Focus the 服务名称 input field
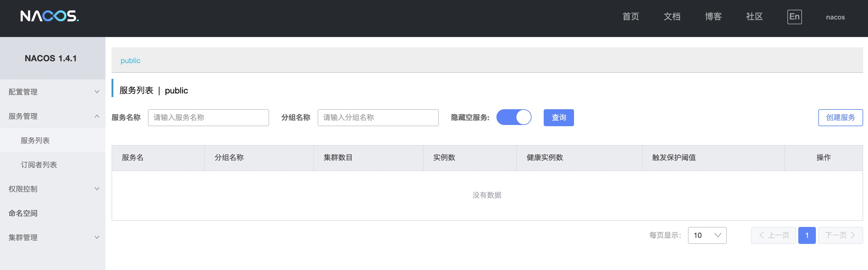 click(x=208, y=117)
